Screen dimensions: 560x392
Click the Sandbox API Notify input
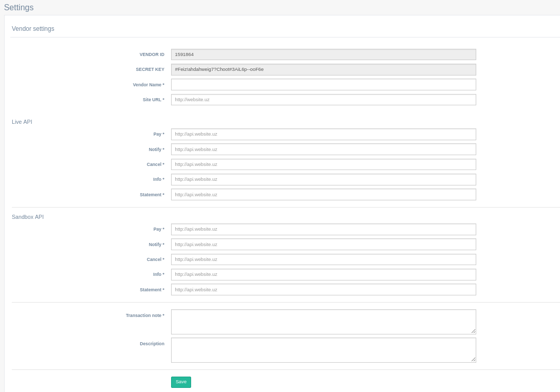tap(323, 245)
